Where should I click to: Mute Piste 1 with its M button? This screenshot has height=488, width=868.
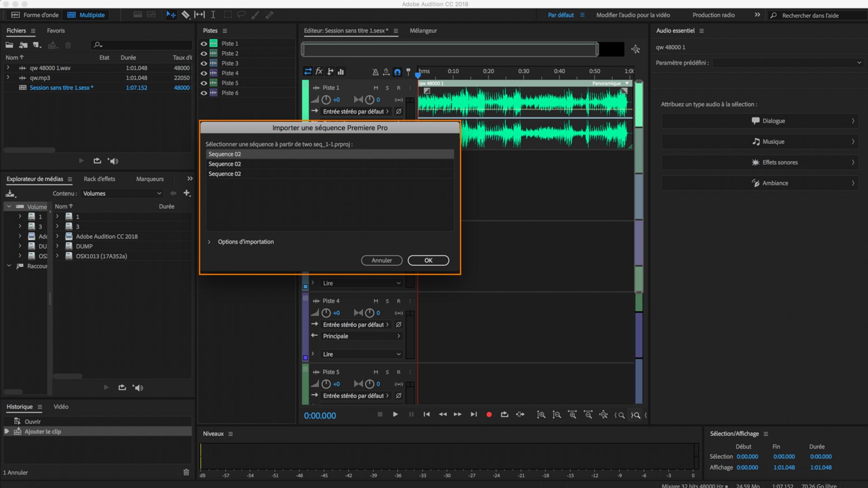375,87
